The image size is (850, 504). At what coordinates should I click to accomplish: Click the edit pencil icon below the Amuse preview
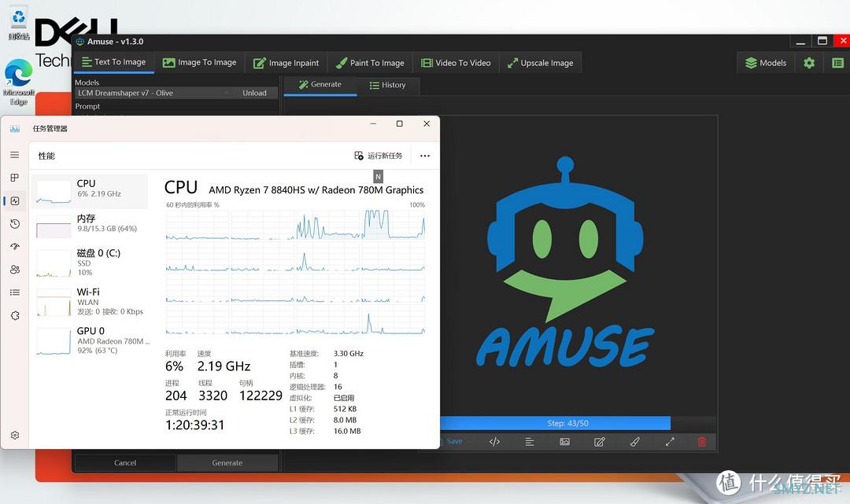[x=600, y=442]
